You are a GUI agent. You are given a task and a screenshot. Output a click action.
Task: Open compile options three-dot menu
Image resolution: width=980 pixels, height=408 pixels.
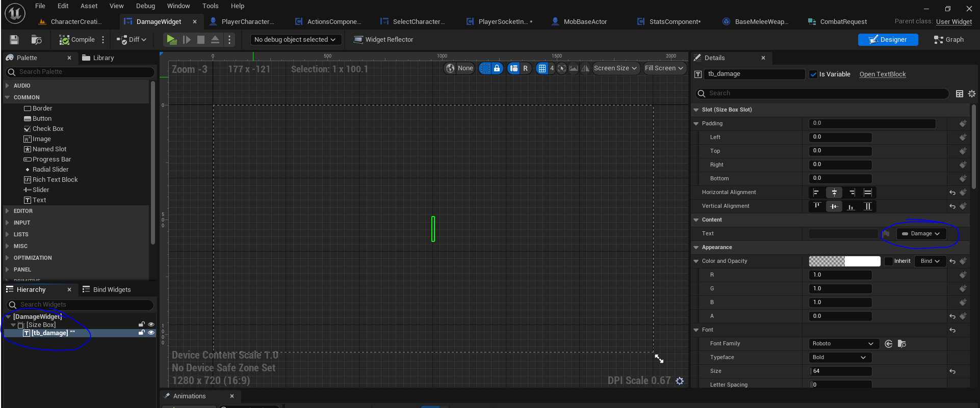[103, 40]
